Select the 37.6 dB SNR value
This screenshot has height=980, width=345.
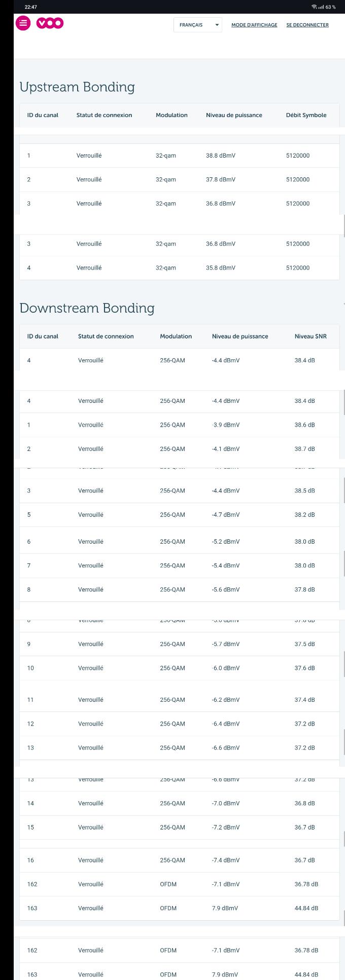[x=304, y=668]
